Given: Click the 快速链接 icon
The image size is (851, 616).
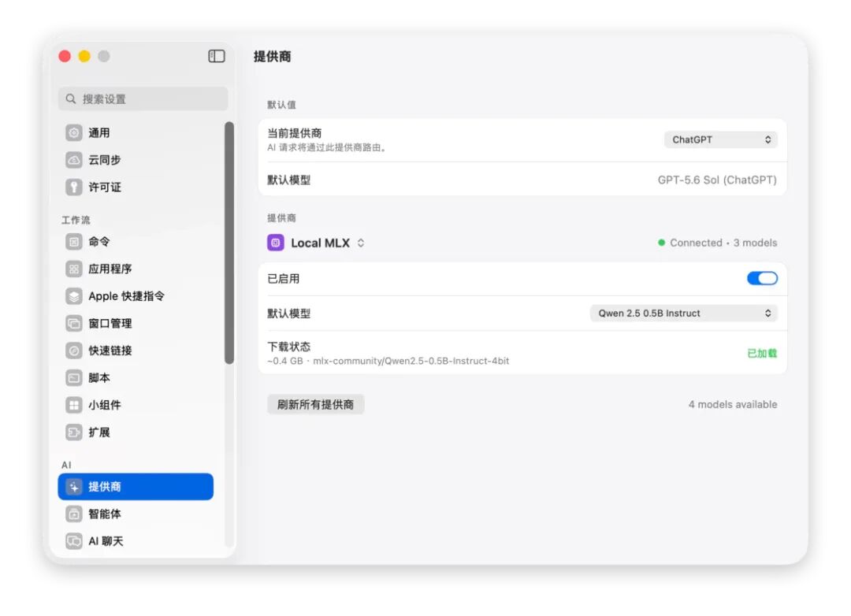Looking at the screenshot, I should click(x=74, y=350).
